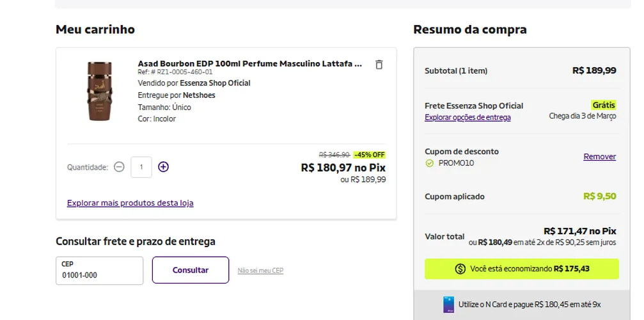Open the Asad Bourbon EDP 100ml product title

coord(250,63)
